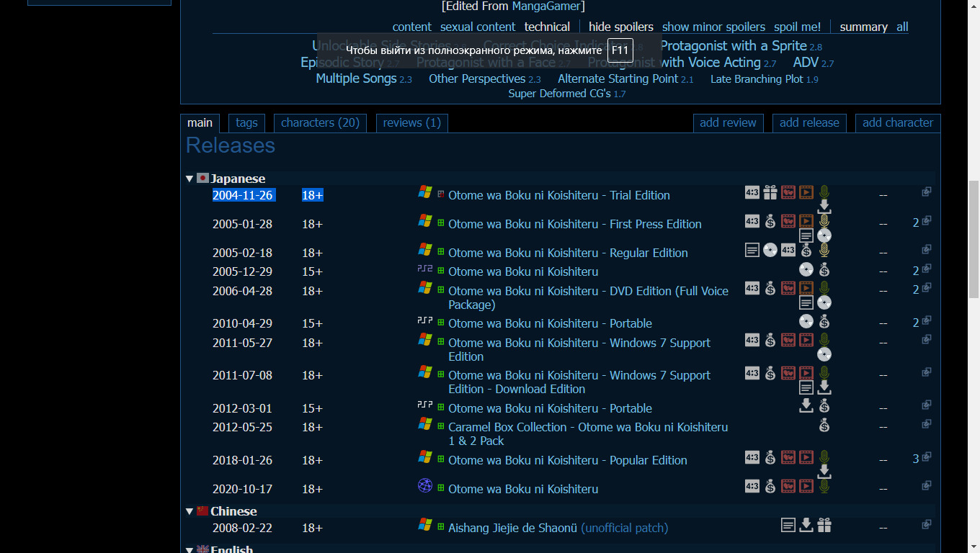
Task: Click the page vertical scrollbar thumb
Action: 973,238
